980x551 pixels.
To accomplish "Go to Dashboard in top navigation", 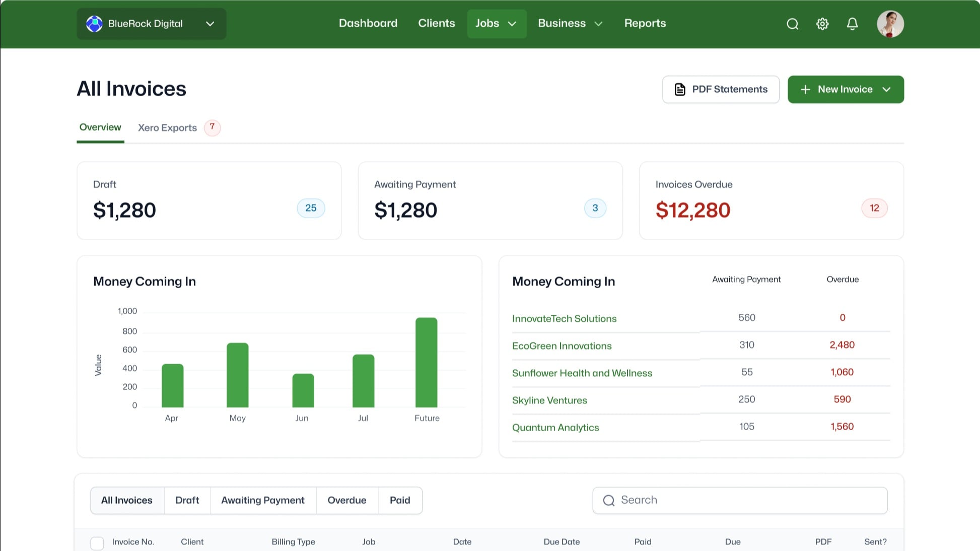I will [x=368, y=23].
